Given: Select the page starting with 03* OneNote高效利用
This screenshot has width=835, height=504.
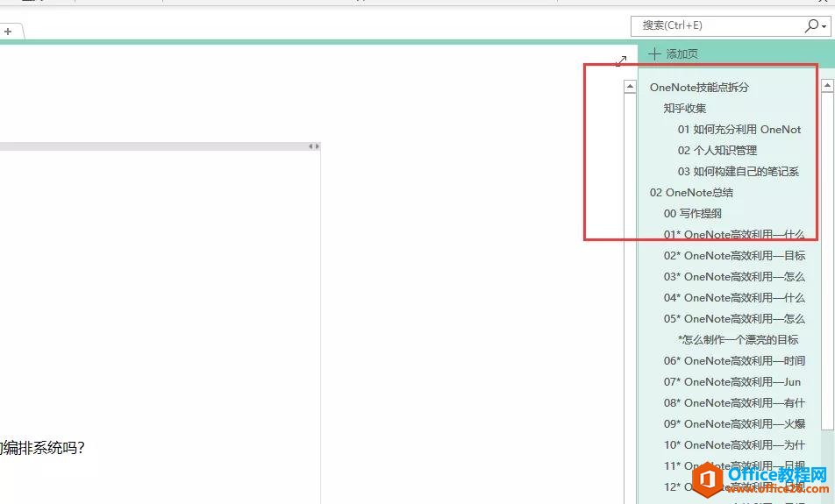Looking at the screenshot, I should click(734, 277).
